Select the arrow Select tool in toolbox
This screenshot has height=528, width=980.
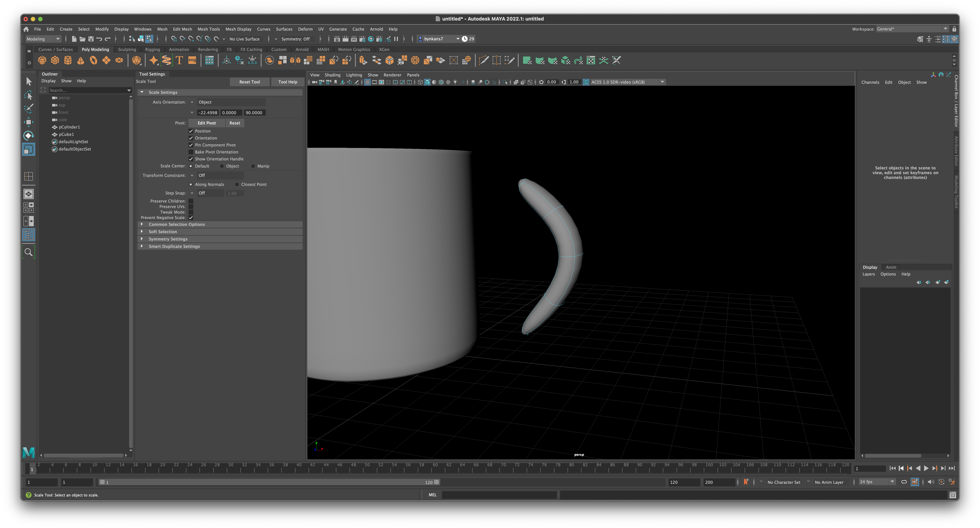pyautogui.click(x=29, y=81)
